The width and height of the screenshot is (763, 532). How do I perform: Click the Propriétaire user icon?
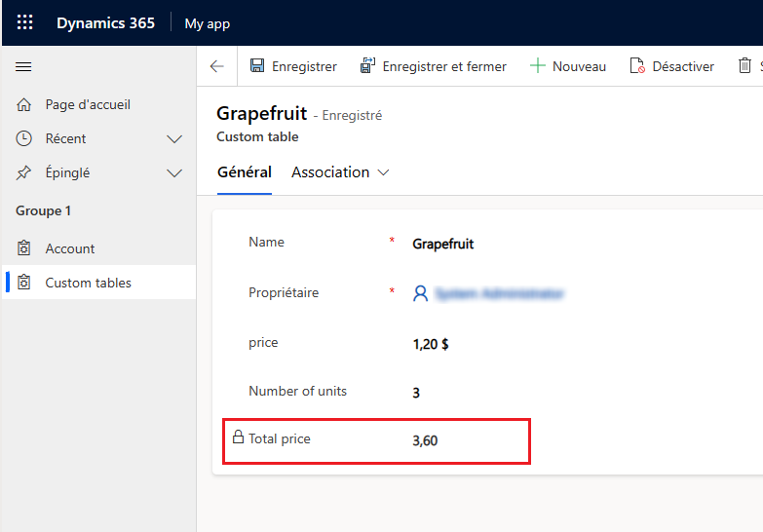[420, 293]
